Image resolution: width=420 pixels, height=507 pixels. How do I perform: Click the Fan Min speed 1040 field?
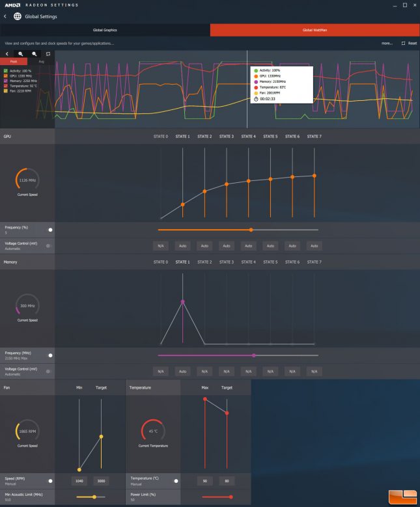click(x=79, y=481)
